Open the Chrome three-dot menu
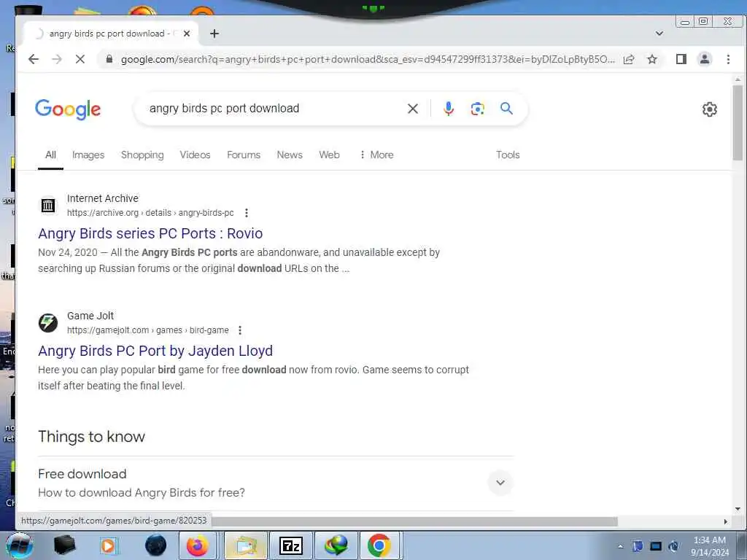 pos(728,59)
